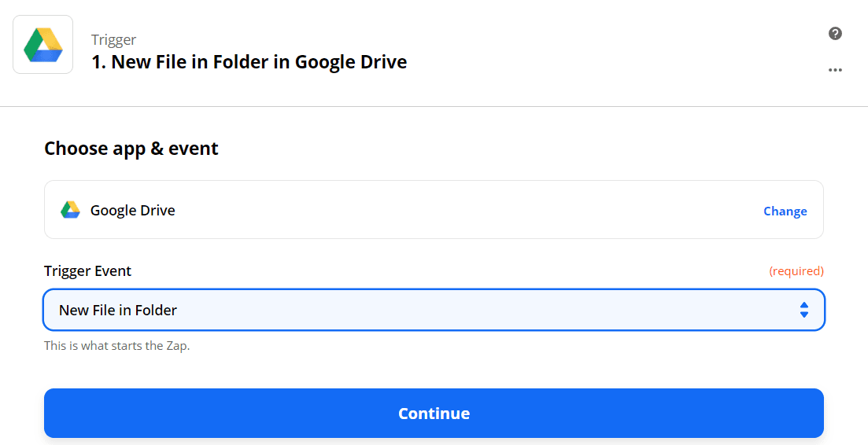
Task: Collapse the 'Choose app & event' section heading
Action: point(131,149)
